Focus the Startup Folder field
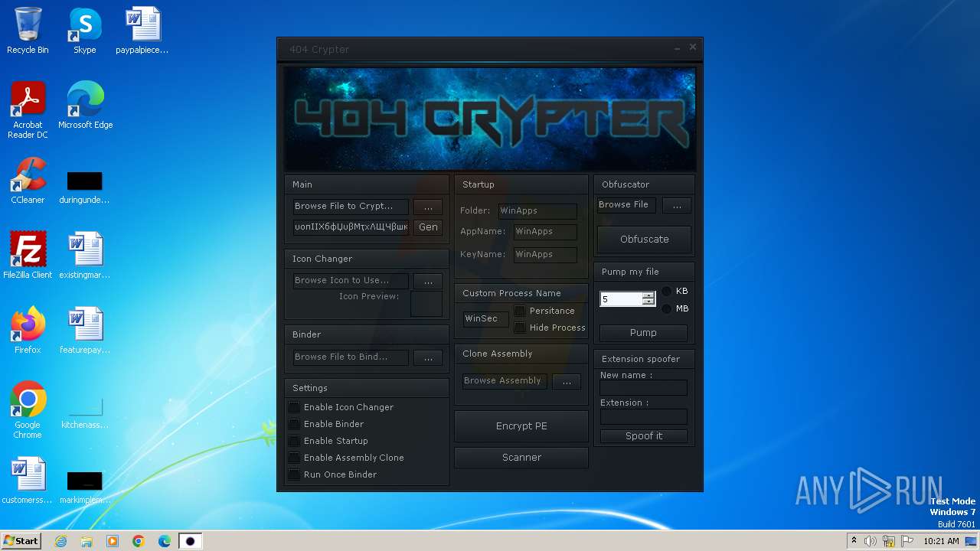 coord(537,211)
